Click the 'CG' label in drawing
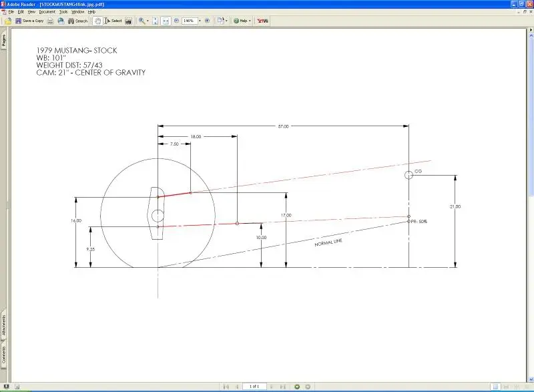 (419, 172)
